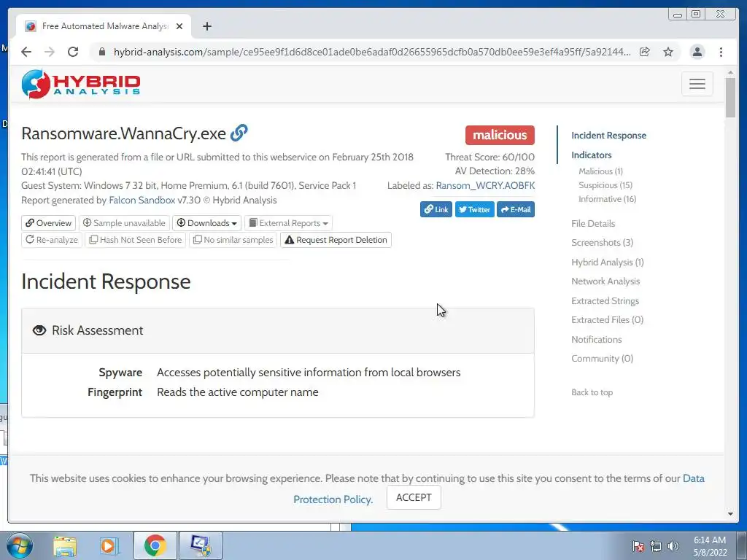Open Windows Explorer from the taskbar
Image resolution: width=747 pixels, height=560 pixels.
point(65,545)
